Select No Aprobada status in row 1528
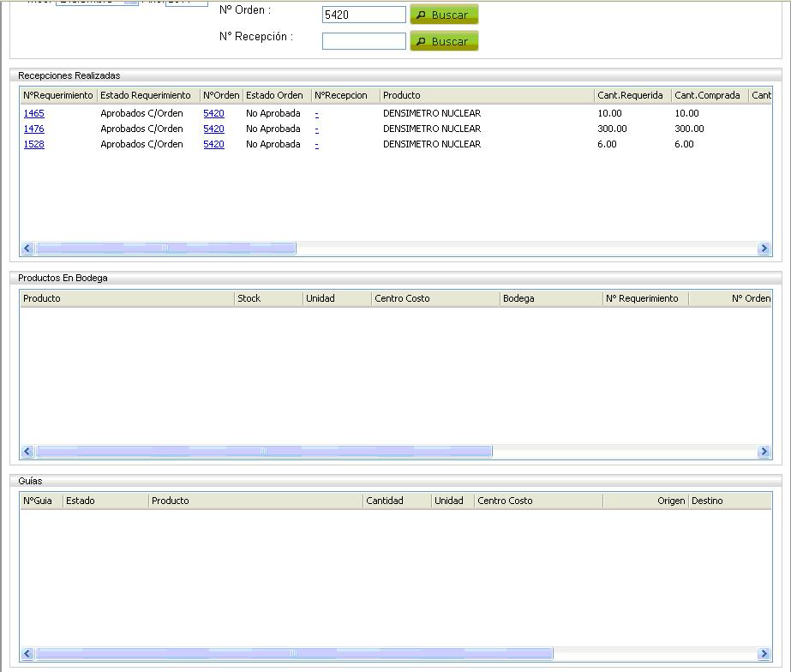This screenshot has width=791, height=672. point(273,144)
